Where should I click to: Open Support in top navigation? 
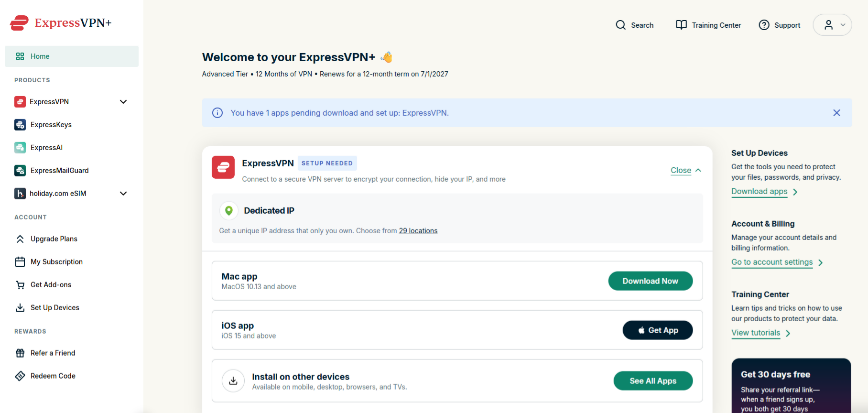tap(780, 25)
